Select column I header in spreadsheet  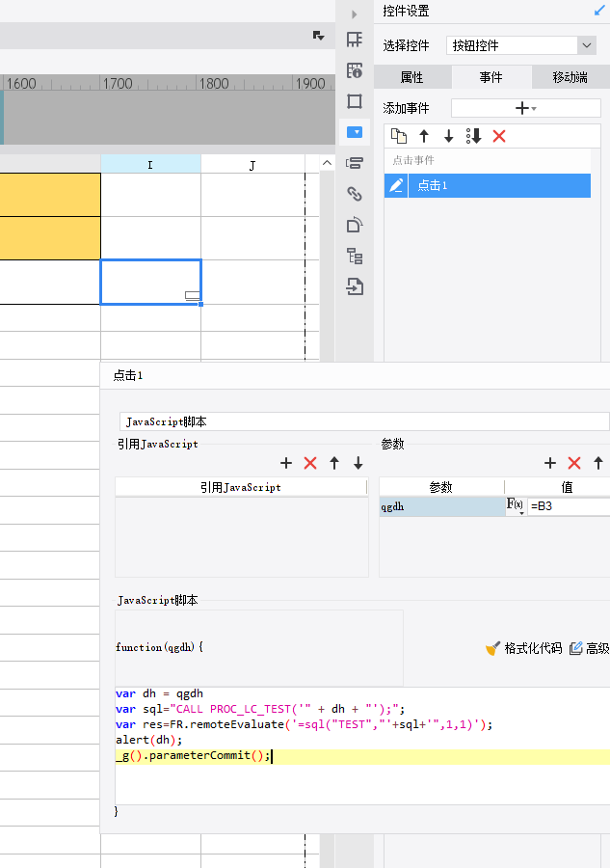coord(150,164)
